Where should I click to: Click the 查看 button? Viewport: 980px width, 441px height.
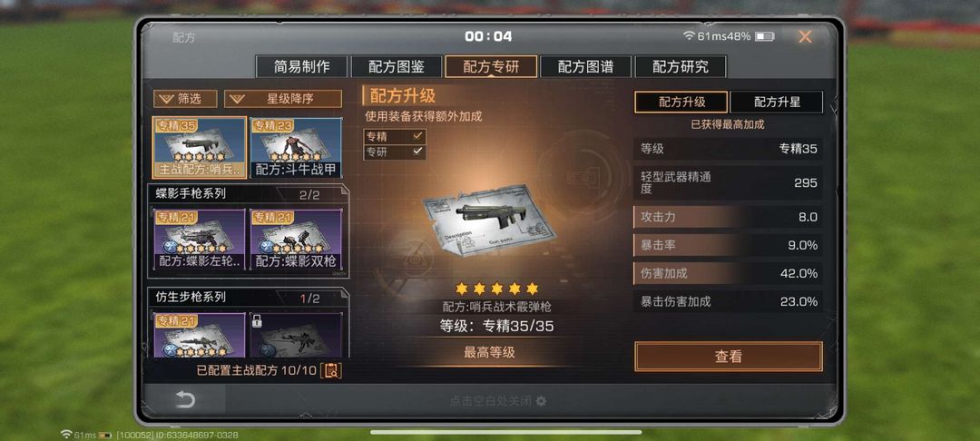tap(728, 357)
